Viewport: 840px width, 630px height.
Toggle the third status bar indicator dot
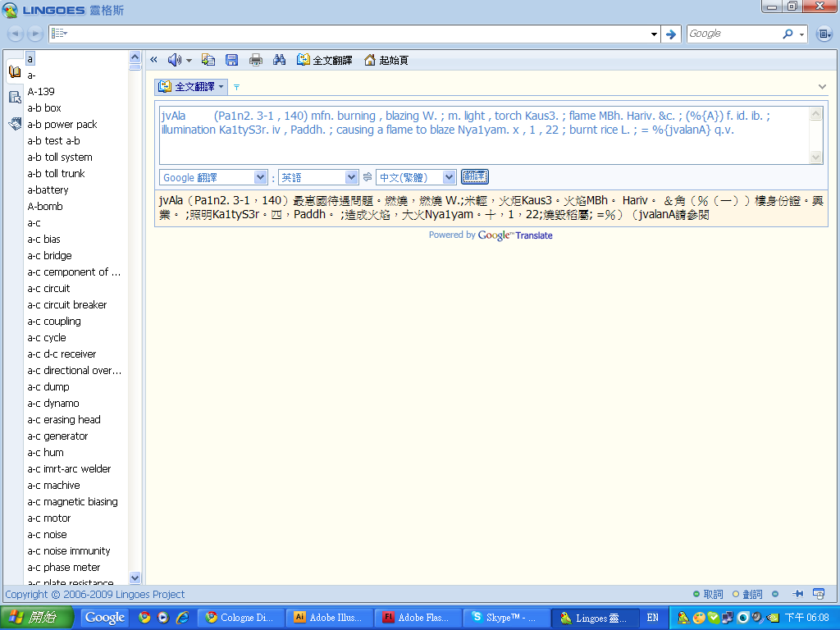[x=775, y=594]
